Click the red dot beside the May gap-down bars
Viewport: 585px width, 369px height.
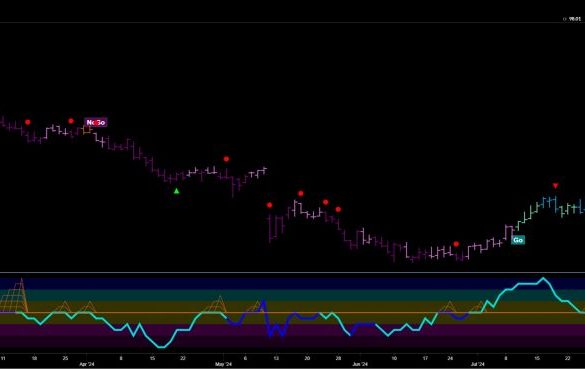coord(269,205)
